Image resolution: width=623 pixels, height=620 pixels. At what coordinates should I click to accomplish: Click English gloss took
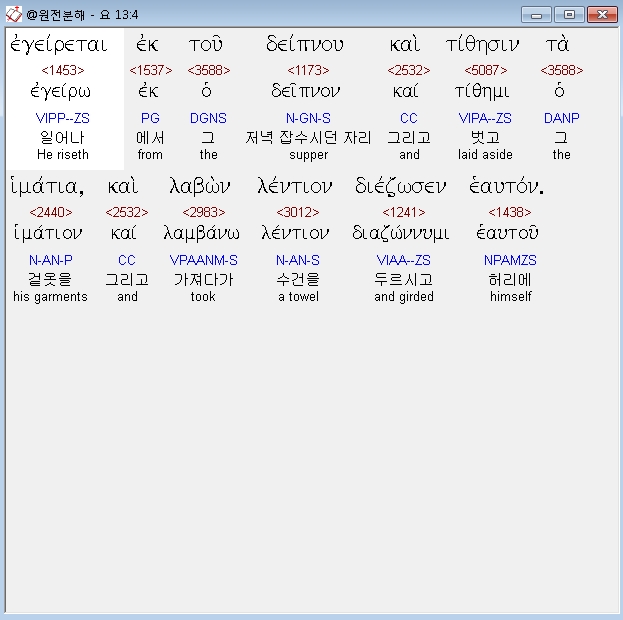[203, 296]
